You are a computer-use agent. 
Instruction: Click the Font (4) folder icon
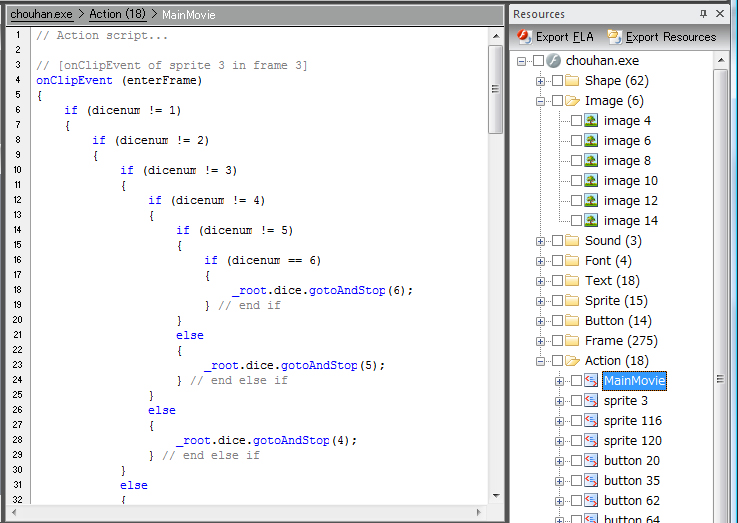tap(572, 260)
